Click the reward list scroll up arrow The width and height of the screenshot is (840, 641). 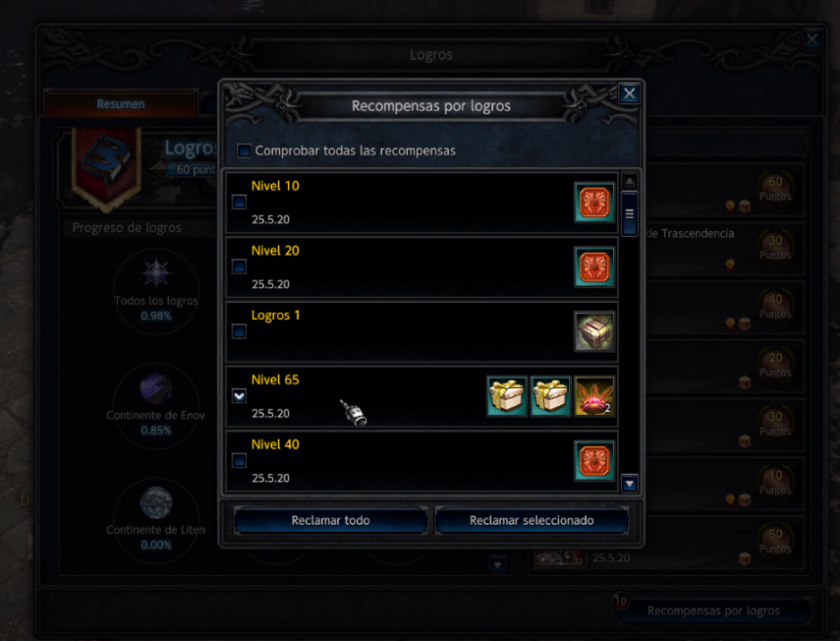pyautogui.click(x=630, y=181)
